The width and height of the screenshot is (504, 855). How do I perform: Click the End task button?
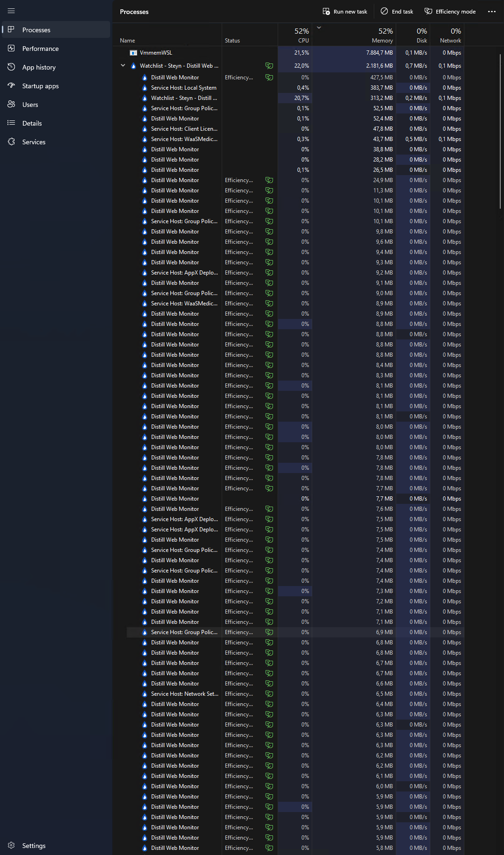tap(397, 11)
